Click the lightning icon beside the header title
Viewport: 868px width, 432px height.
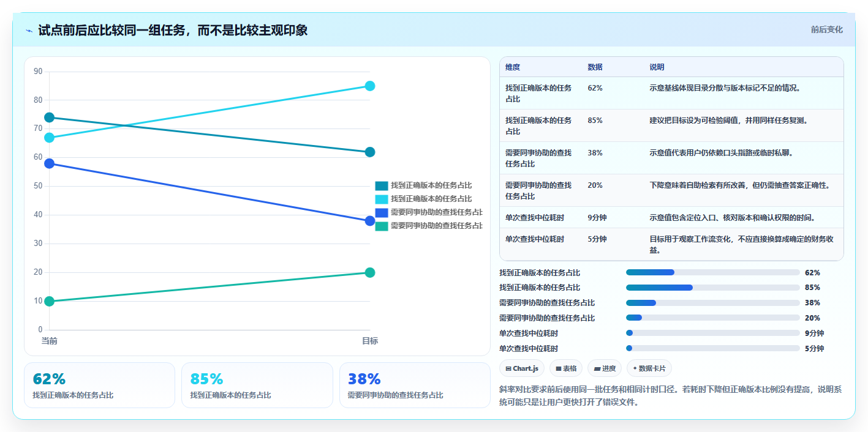pos(29,30)
